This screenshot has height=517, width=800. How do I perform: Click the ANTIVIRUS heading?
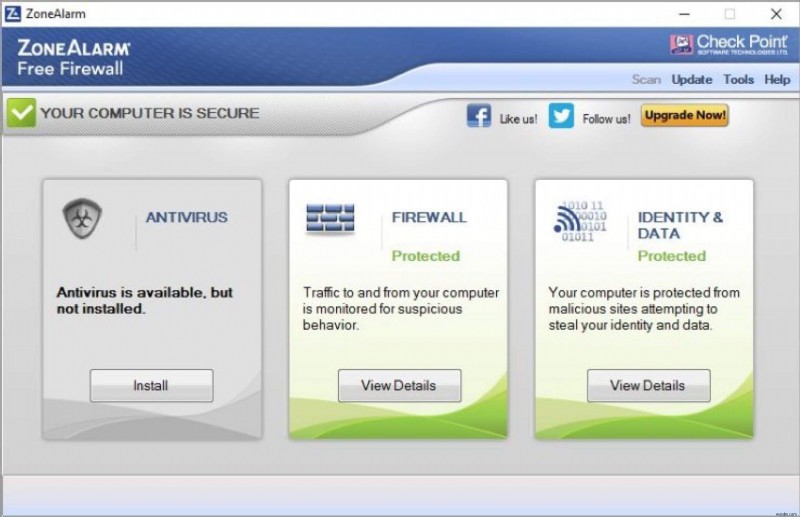(187, 217)
